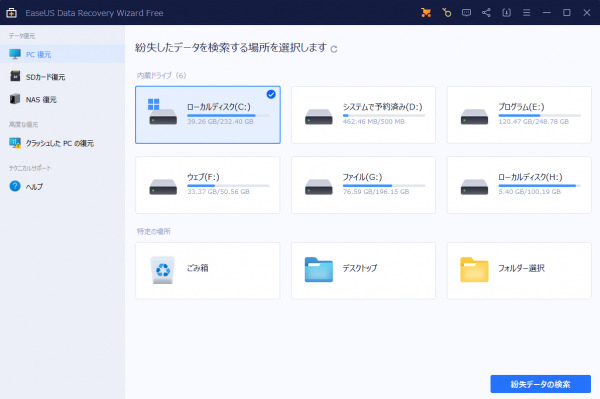Viewport: 600px width, 399px height.
Task: Click the refresh icon beside the heading
Action: point(334,49)
